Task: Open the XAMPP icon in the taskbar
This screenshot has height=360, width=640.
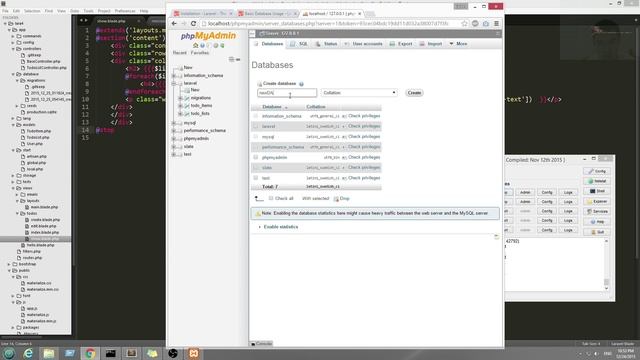Action: pos(193,353)
